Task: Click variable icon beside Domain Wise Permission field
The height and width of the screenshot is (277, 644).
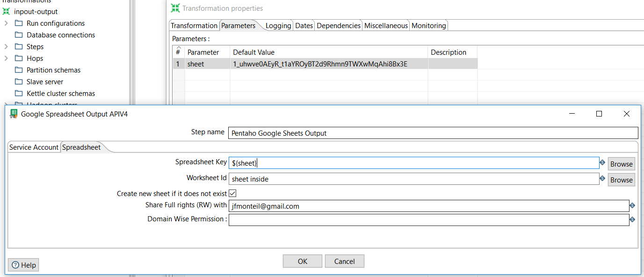Action: click(x=632, y=219)
